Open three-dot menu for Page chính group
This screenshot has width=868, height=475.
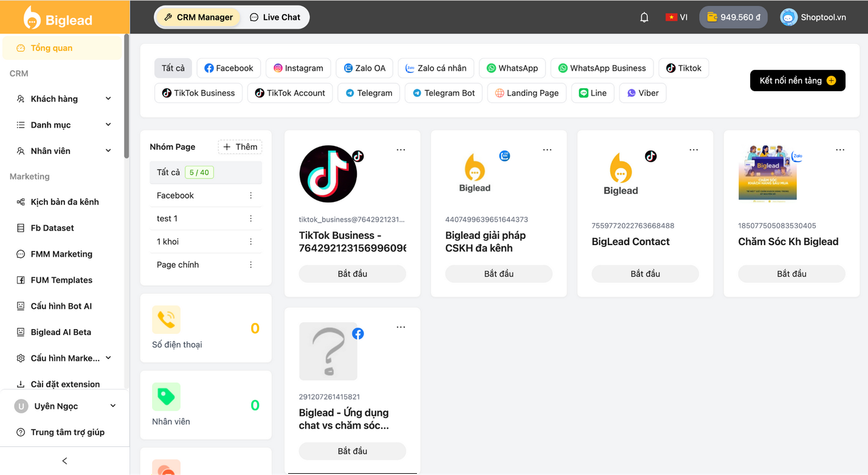(x=250, y=265)
